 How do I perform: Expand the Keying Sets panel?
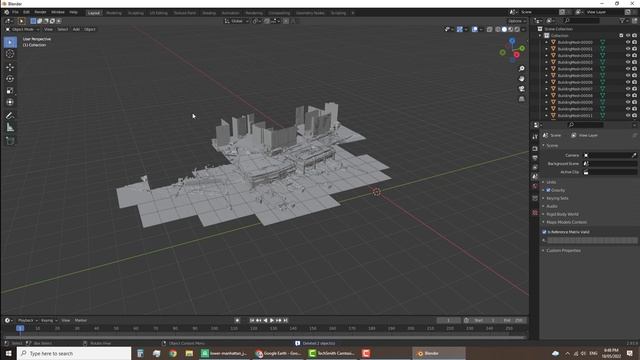[543, 198]
